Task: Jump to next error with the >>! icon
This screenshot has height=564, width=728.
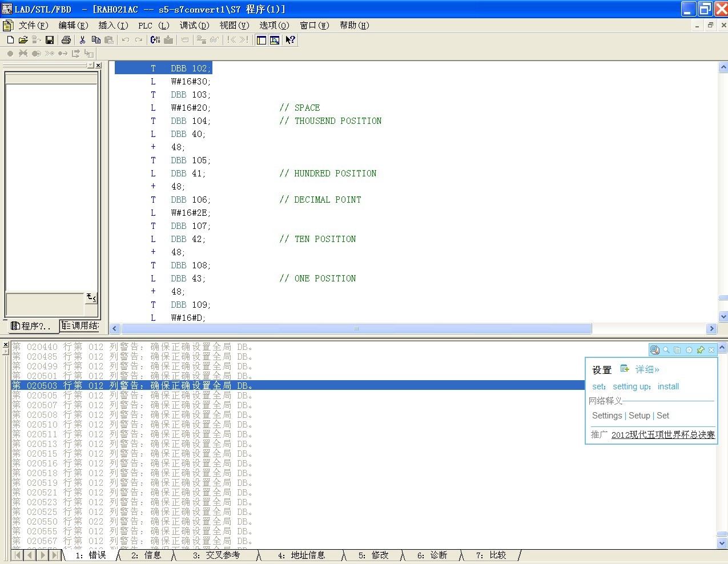Action: [244, 40]
